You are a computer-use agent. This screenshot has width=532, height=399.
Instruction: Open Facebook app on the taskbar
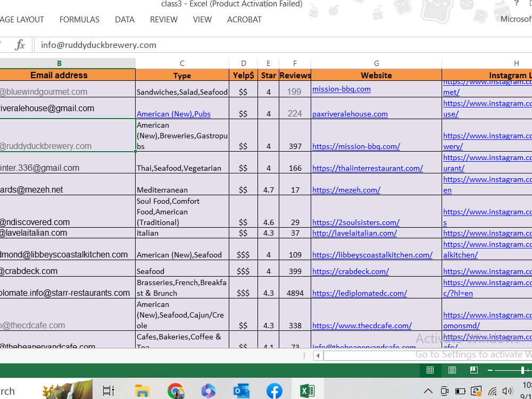274,391
